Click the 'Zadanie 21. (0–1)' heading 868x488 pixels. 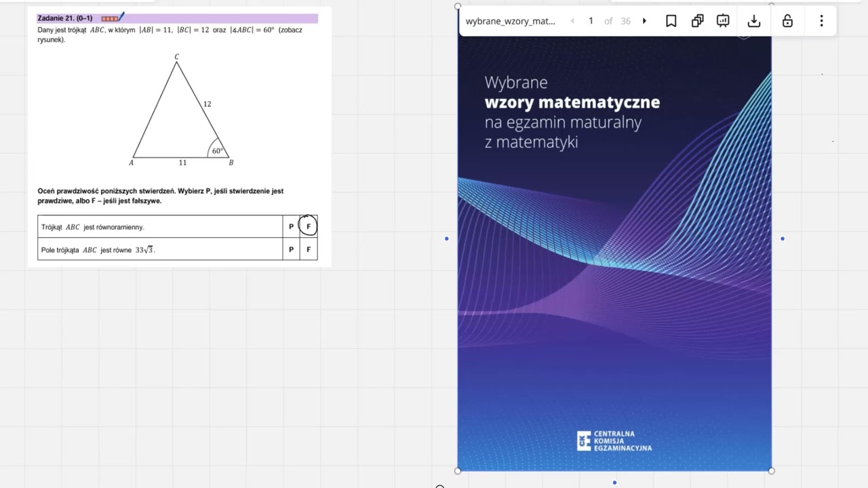point(65,18)
